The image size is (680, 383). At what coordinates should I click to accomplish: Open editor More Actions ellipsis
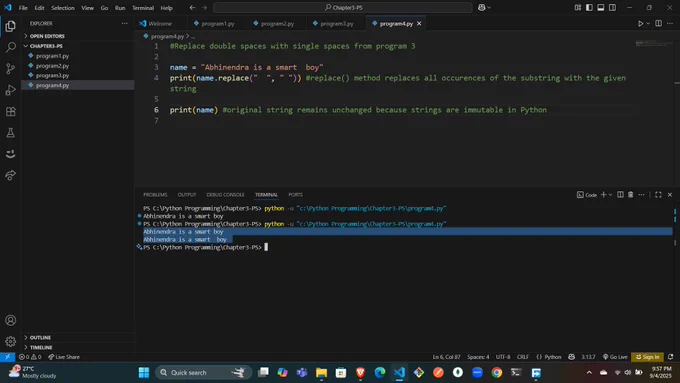click(670, 23)
